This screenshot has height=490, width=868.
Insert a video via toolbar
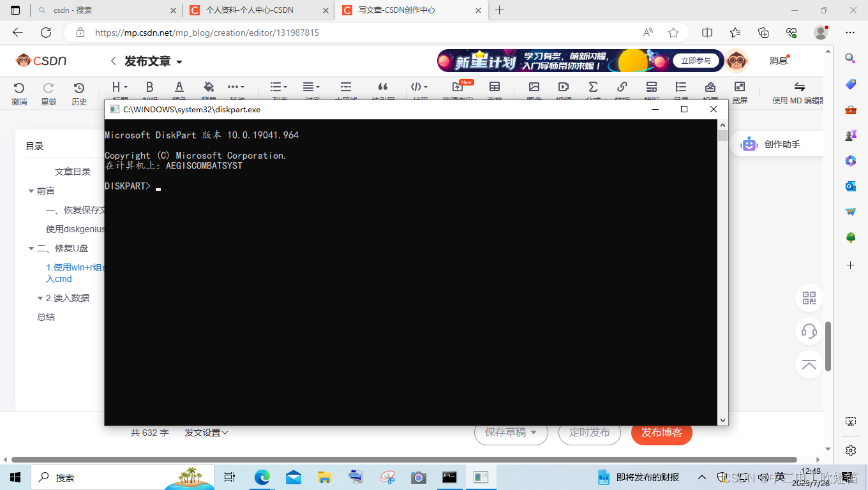click(x=564, y=87)
